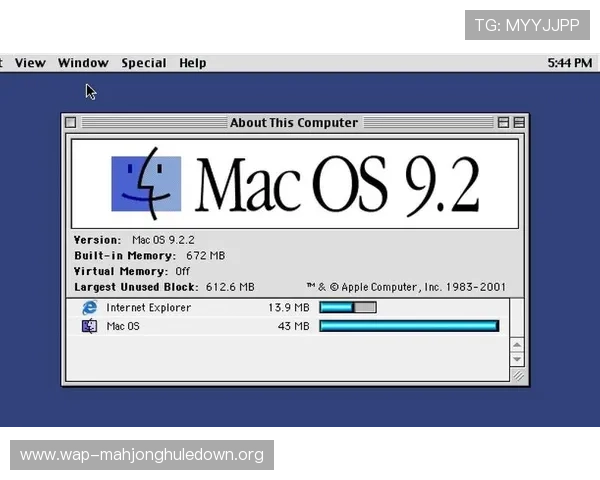Select the Mac OS row label
Image resolution: width=600 pixels, height=480 pixels.
(x=123, y=327)
